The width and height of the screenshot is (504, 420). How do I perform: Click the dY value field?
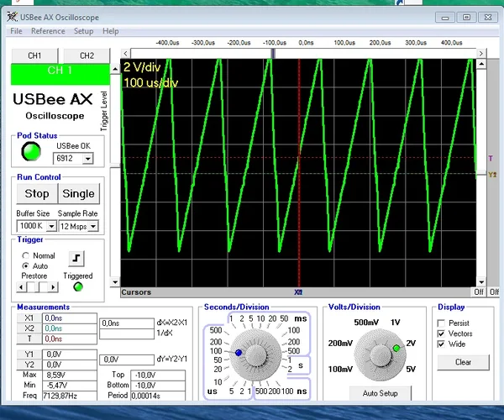pos(127,360)
